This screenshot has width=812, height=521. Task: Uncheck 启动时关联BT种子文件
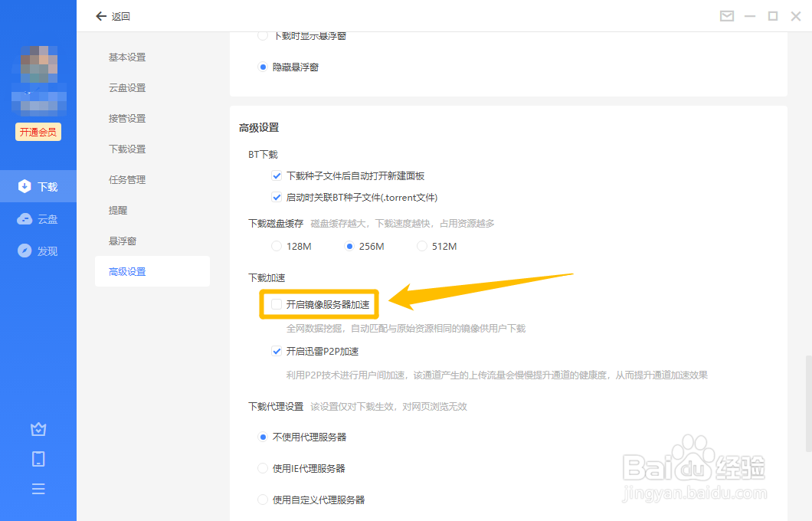click(x=277, y=197)
